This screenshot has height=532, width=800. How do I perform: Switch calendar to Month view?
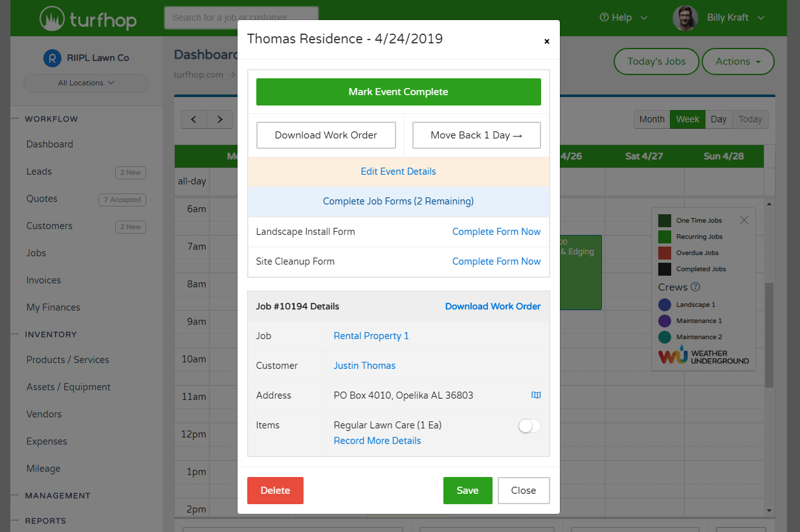tap(651, 119)
